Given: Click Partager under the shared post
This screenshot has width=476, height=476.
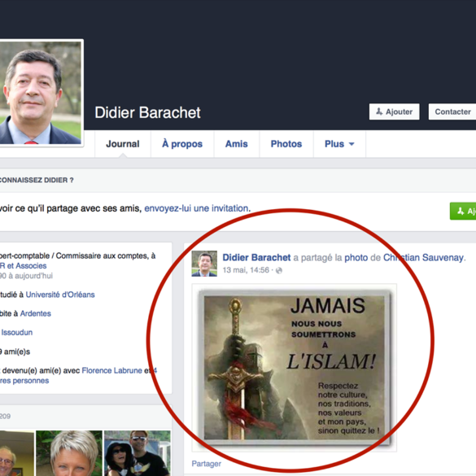Looking at the screenshot, I should tap(207, 464).
